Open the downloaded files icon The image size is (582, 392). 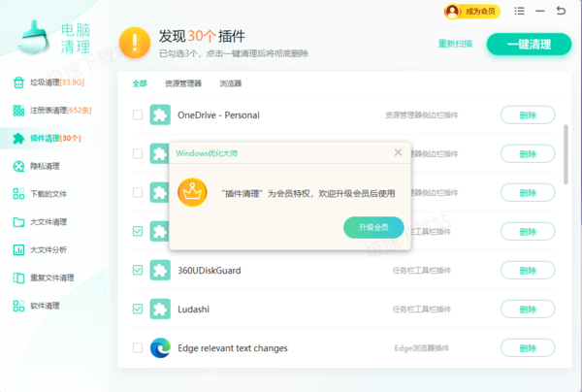pyautogui.click(x=18, y=194)
